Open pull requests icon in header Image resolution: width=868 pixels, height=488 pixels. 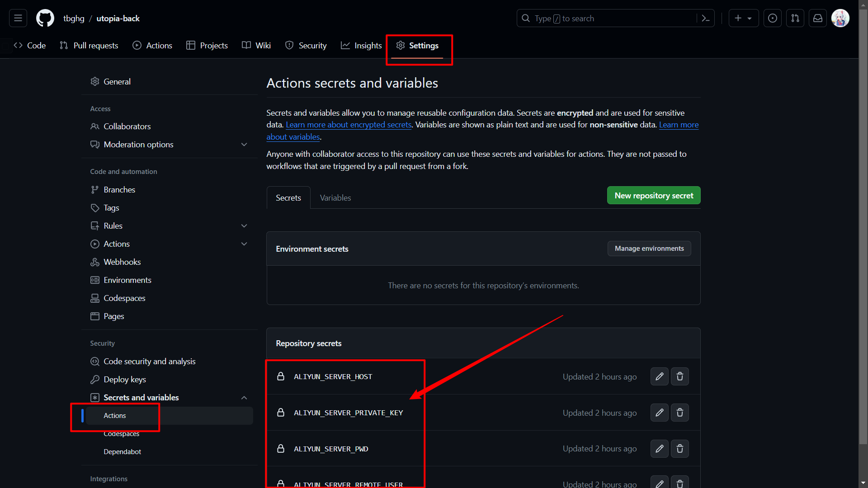pyautogui.click(x=795, y=19)
